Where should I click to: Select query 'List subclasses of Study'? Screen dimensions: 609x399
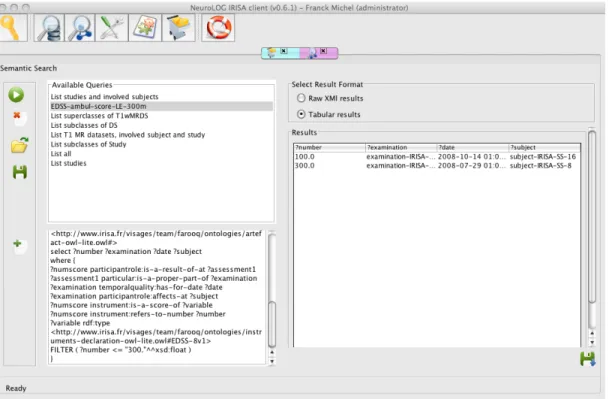coord(162,144)
